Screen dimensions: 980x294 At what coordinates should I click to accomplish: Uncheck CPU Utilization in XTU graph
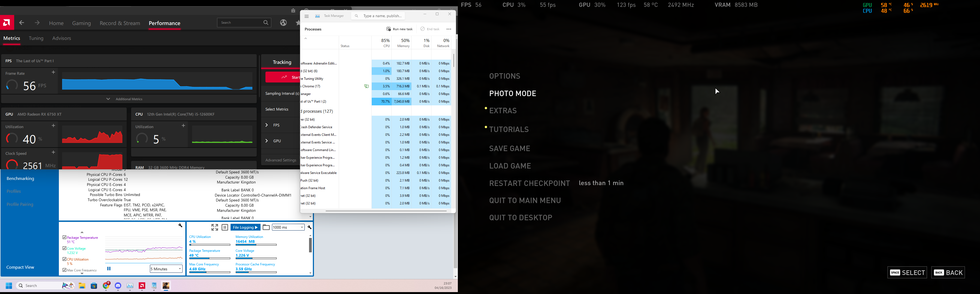point(64,259)
